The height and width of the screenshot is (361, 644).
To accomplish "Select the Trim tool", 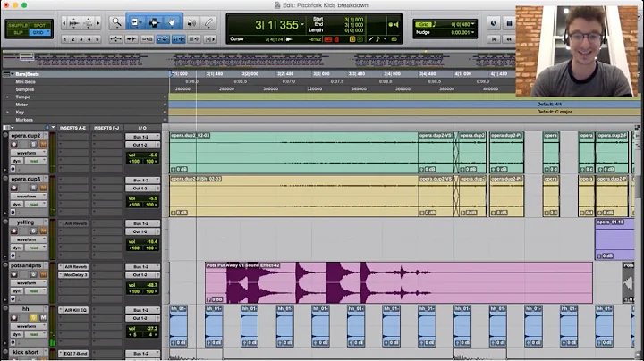I will [x=136, y=22].
